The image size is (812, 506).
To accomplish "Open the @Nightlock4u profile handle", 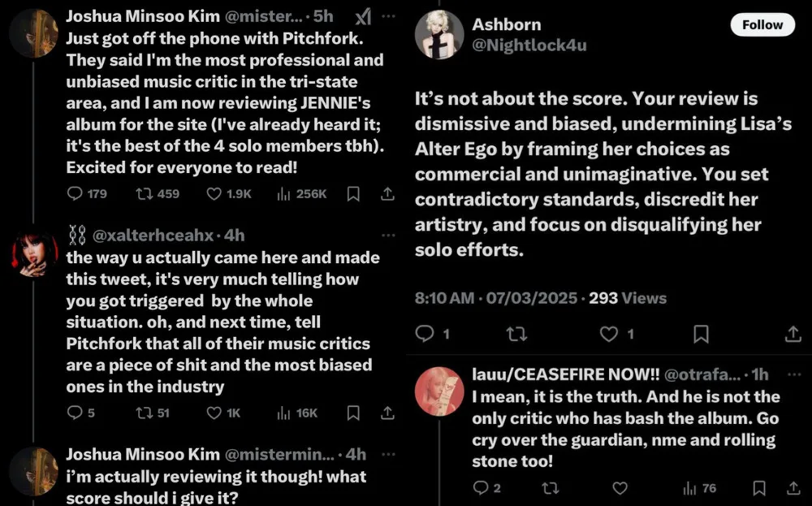I will point(529,45).
